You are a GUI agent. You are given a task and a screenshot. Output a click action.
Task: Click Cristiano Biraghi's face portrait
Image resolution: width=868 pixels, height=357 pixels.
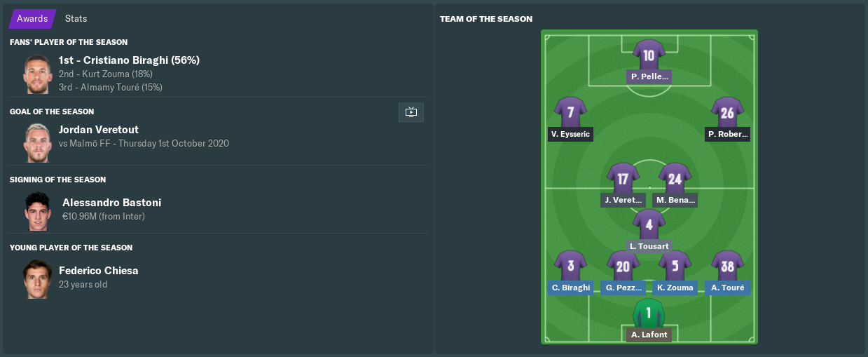point(37,74)
